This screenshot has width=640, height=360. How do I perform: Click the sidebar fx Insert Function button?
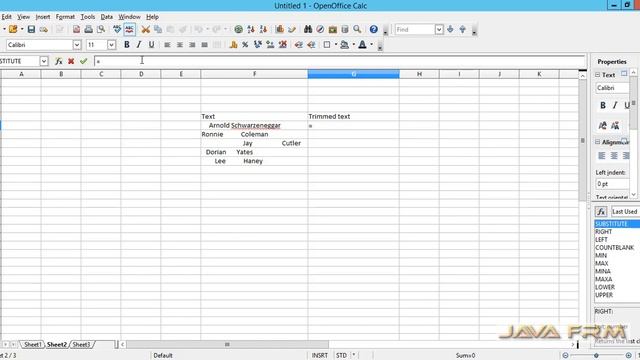601,212
